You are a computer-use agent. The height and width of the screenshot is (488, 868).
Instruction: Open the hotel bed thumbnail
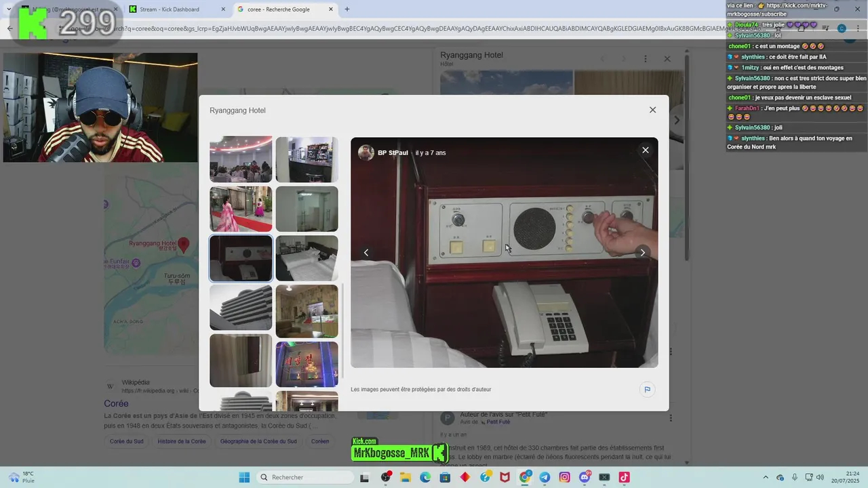(x=307, y=258)
